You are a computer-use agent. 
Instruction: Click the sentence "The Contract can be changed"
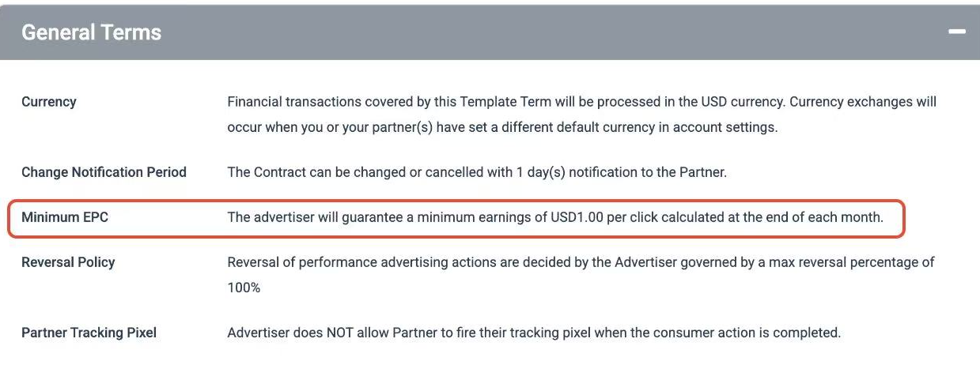click(x=476, y=172)
